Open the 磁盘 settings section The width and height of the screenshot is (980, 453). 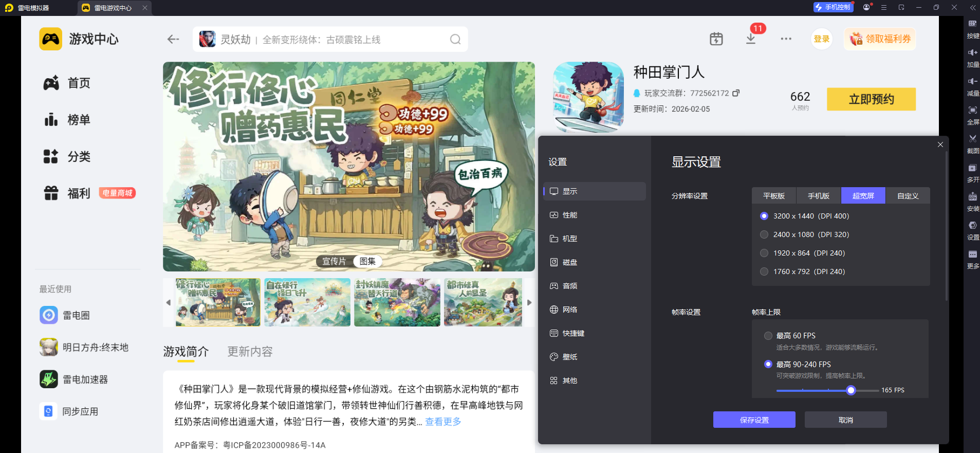[595, 262]
